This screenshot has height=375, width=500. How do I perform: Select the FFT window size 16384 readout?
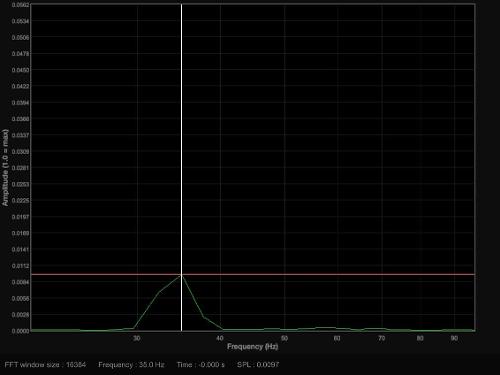45,365
